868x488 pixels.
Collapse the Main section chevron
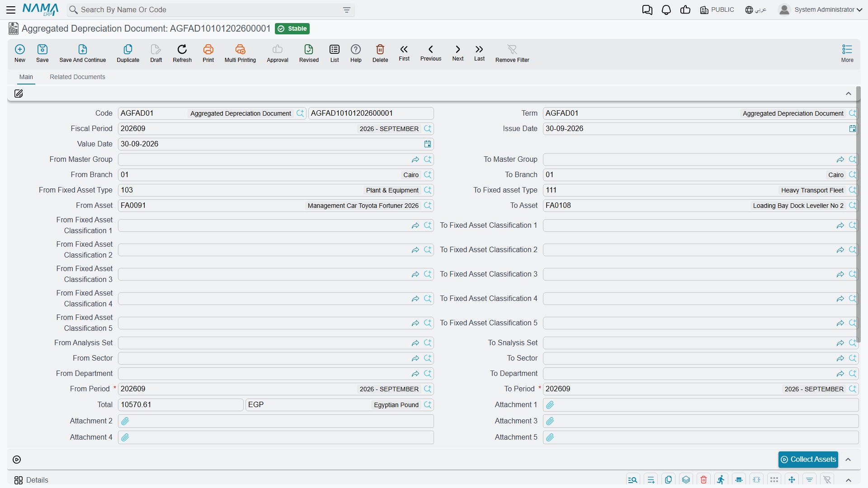[x=849, y=94]
